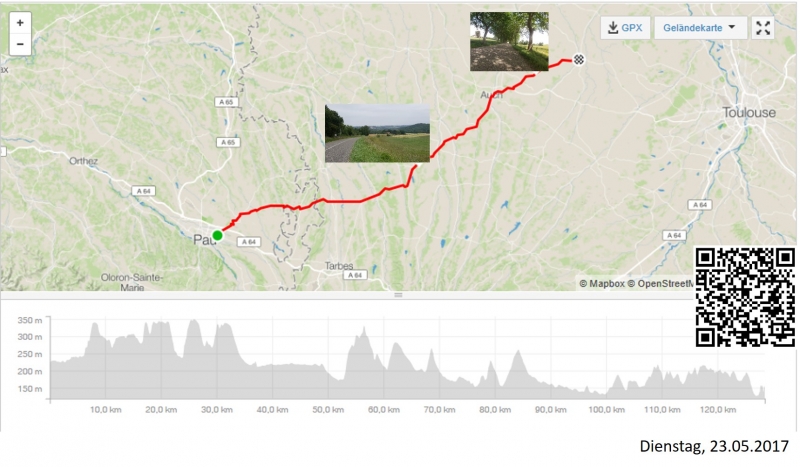Open the country road photo thumbnail

pos(377,133)
